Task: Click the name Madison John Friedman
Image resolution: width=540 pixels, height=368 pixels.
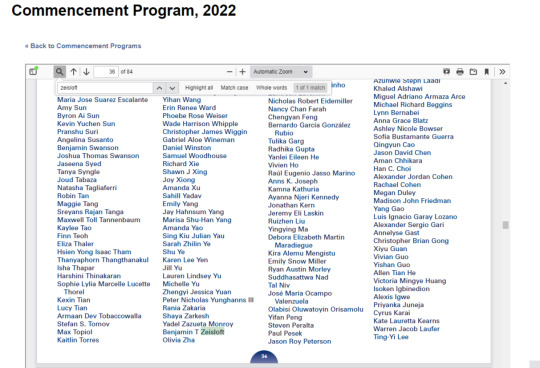Action: pos(412,200)
